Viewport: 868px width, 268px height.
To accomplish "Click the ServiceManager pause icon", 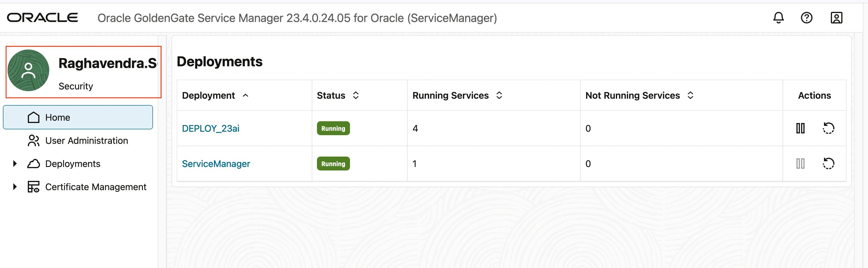I will pos(800,164).
